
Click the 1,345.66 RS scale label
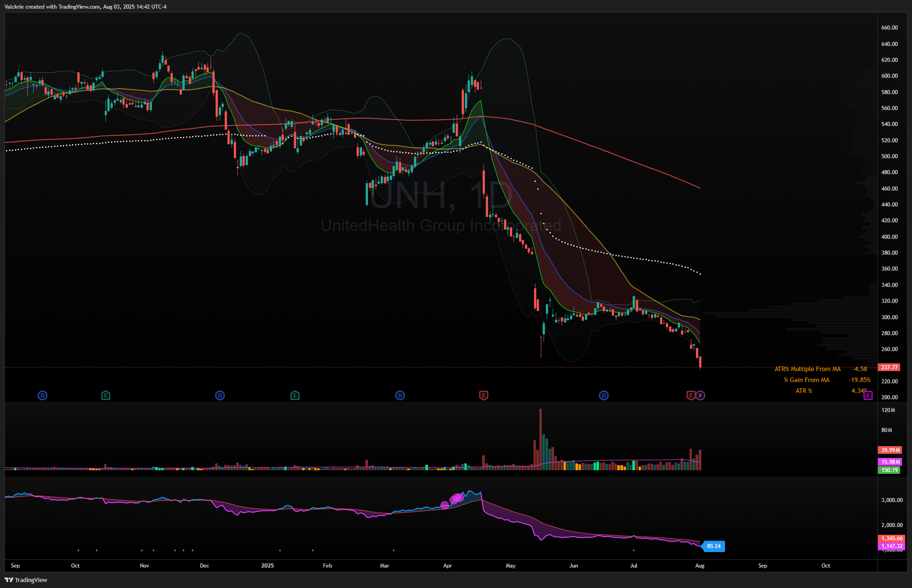892,538
